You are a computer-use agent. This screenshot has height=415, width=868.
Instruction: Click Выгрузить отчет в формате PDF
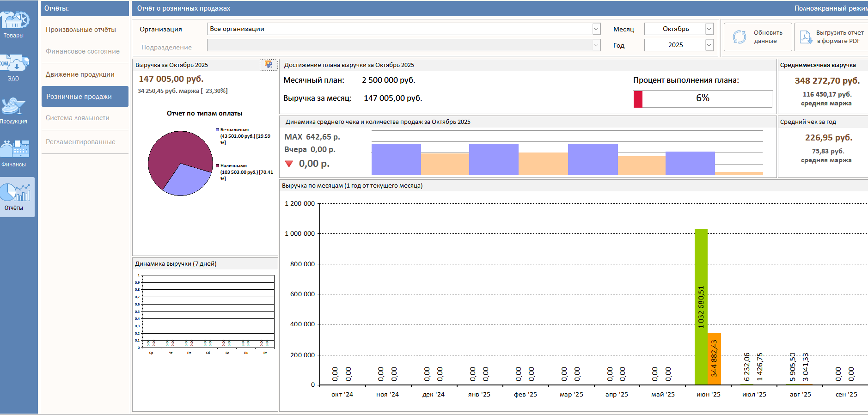tap(839, 37)
